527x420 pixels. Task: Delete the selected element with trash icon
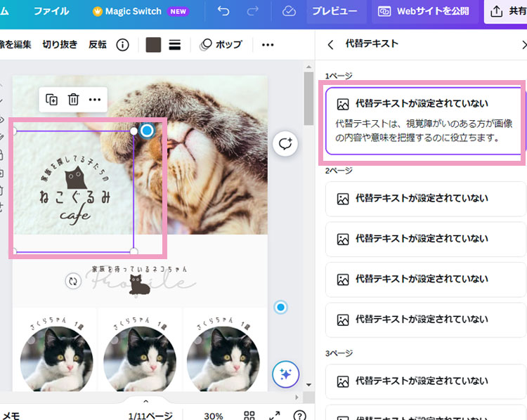point(73,100)
